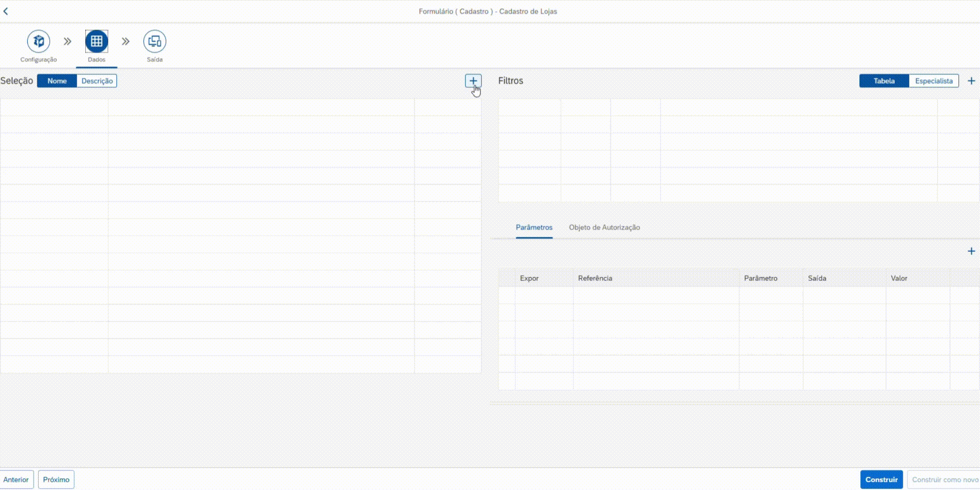The width and height of the screenshot is (980, 490).
Task: Open the Configuração step icon
Action: click(39, 41)
